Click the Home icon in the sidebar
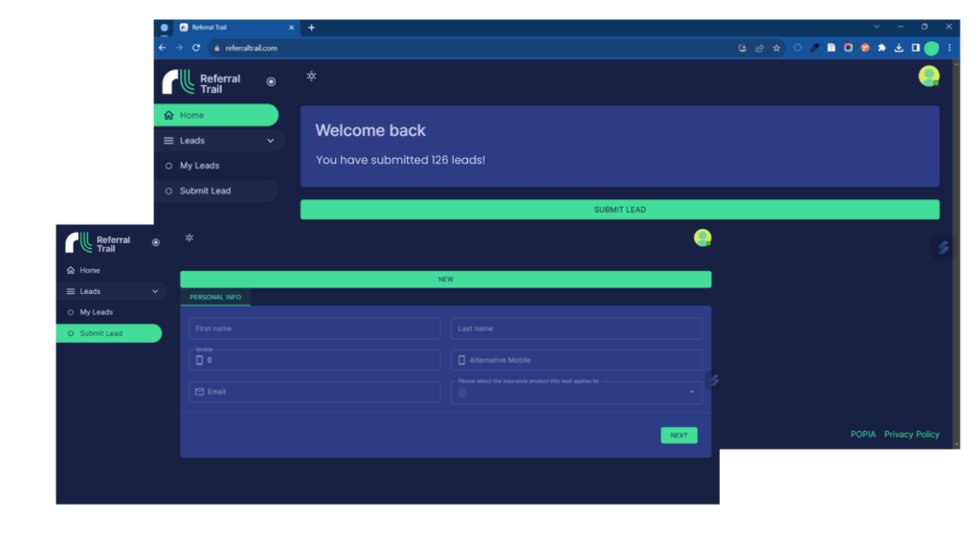The height and width of the screenshot is (560, 980). point(69,270)
